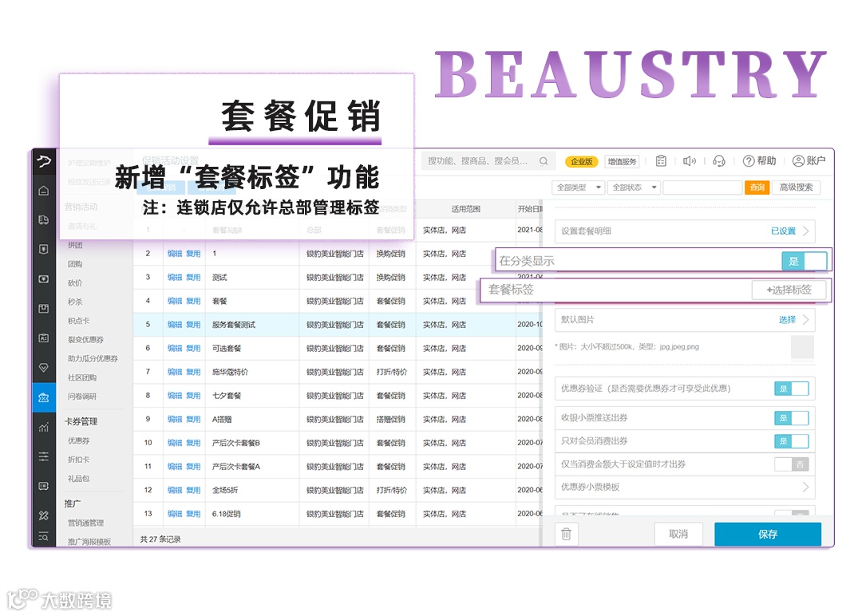This screenshot has height=616, width=862.
Task: Click the 增值服务 button
Action: [x=623, y=161]
